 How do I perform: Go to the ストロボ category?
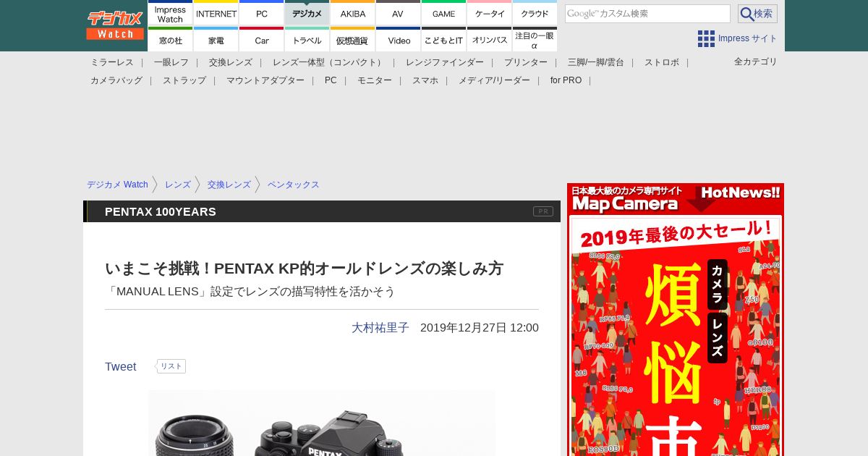(662, 62)
